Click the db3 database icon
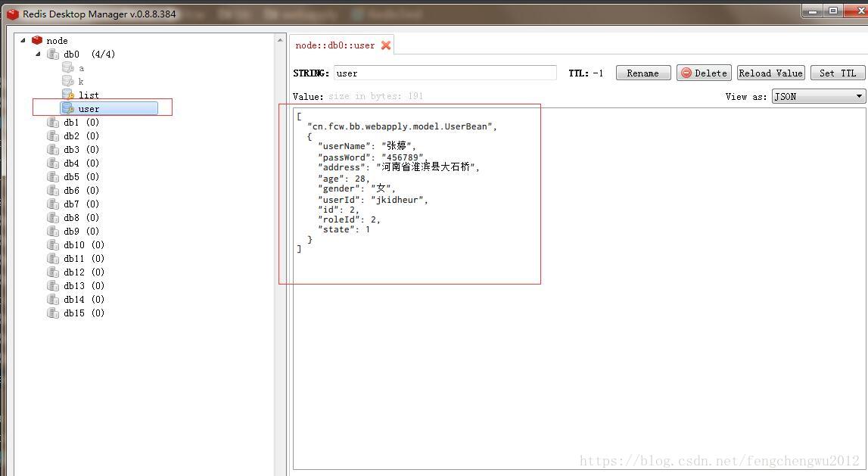Screen dimensions: 868x476 (53, 149)
